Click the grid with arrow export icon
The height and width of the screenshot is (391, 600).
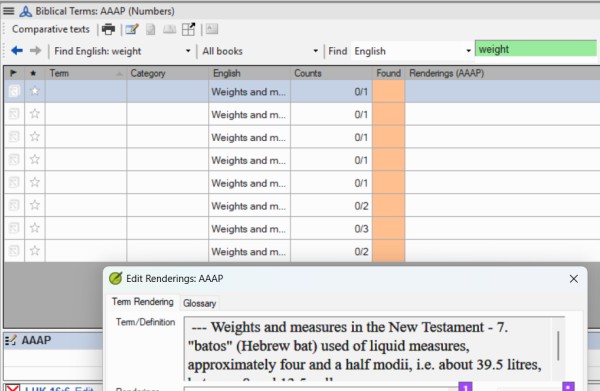(188, 29)
